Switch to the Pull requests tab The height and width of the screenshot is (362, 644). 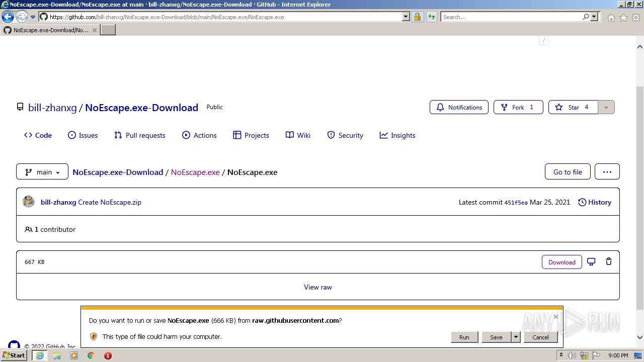click(139, 135)
